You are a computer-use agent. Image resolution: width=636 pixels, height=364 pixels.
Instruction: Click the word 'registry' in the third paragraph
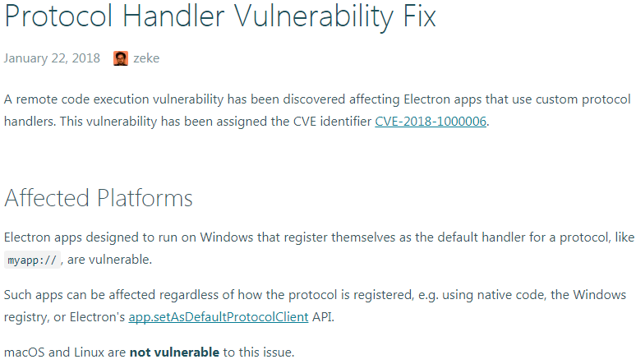[25, 318]
